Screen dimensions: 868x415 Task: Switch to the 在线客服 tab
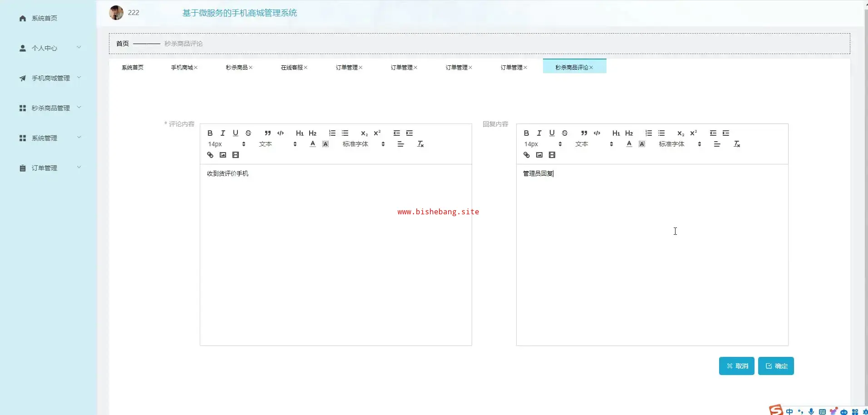[x=291, y=67]
